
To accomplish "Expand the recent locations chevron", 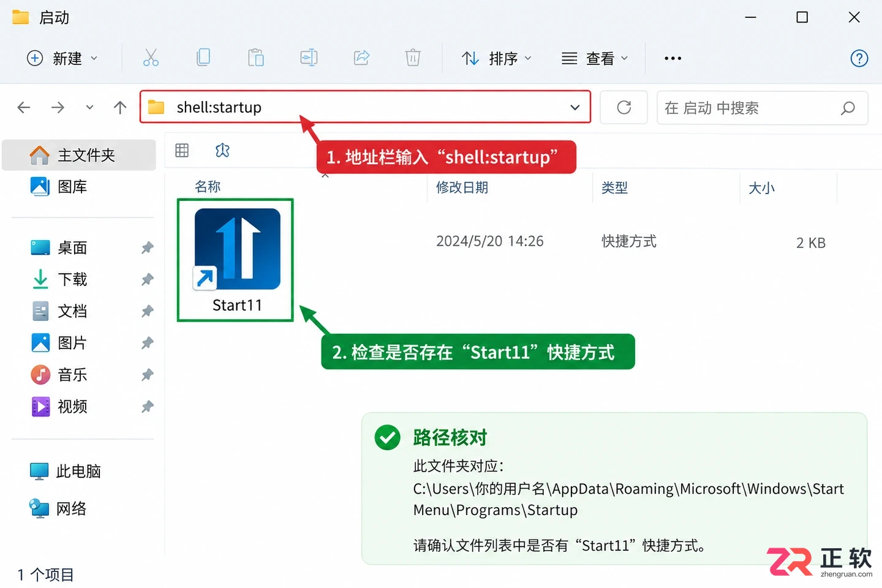I will coord(89,108).
